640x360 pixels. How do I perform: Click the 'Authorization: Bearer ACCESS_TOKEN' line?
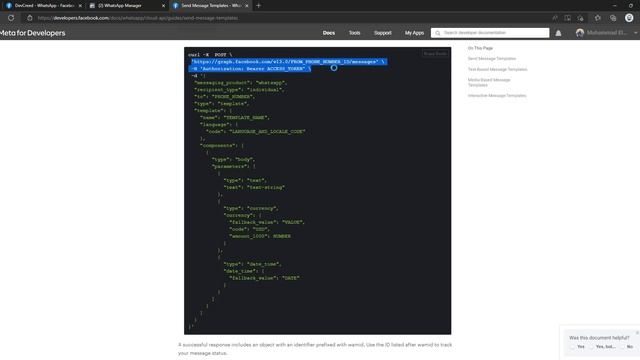point(251,69)
